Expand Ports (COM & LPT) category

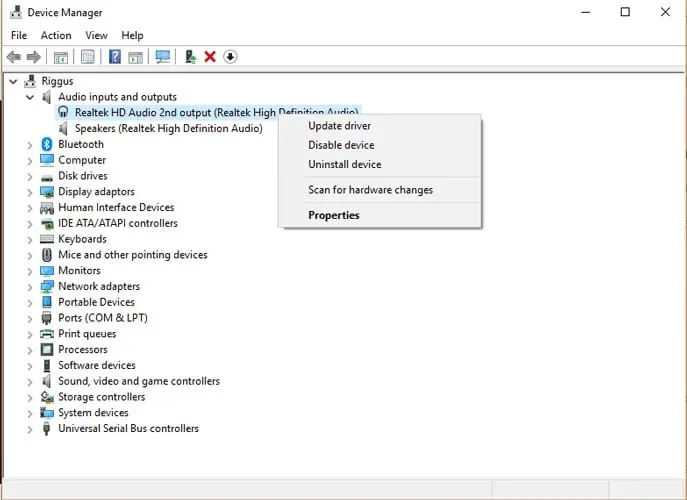pyautogui.click(x=30, y=319)
